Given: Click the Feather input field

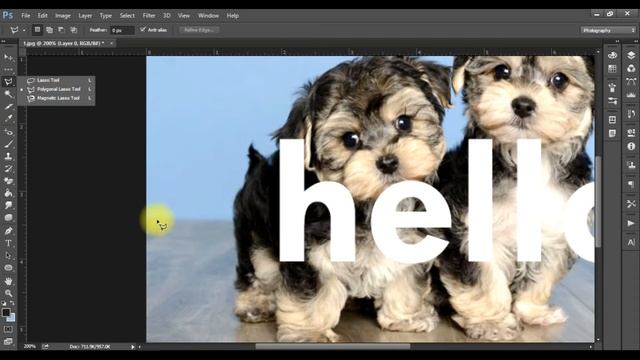Looking at the screenshot, I should coord(122,30).
